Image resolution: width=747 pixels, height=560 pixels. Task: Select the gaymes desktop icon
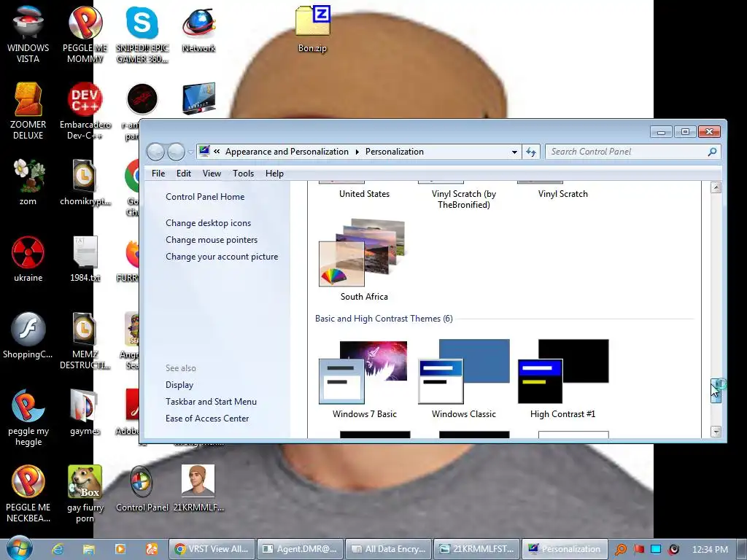(85, 413)
